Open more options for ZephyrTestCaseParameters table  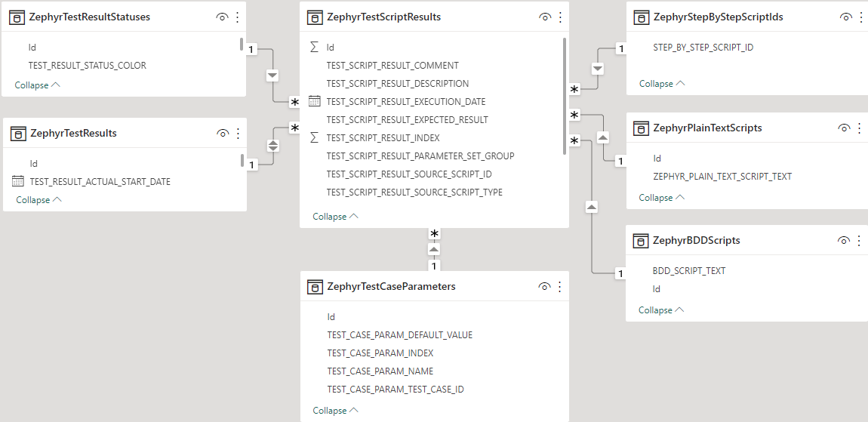[x=560, y=287]
